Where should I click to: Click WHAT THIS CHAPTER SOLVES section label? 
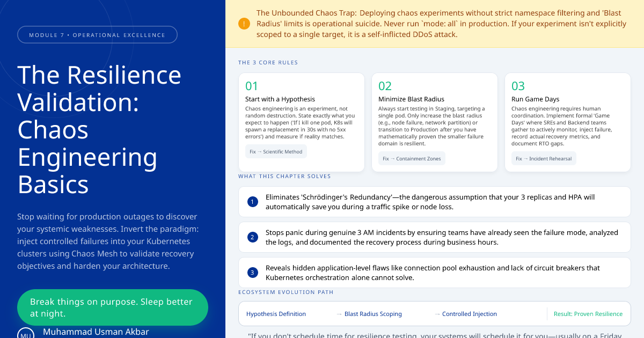284,177
